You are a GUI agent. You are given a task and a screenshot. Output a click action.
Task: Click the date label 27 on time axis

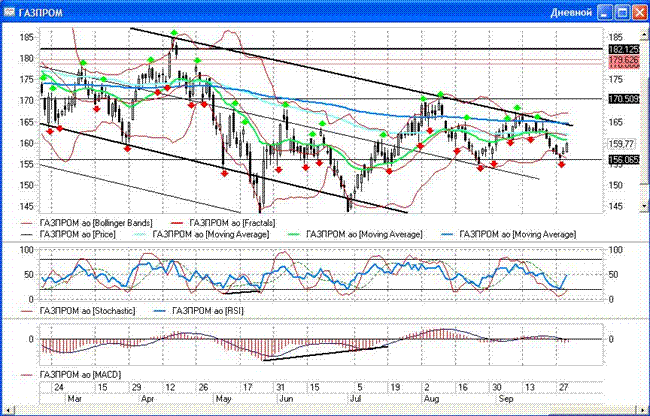(x=563, y=387)
